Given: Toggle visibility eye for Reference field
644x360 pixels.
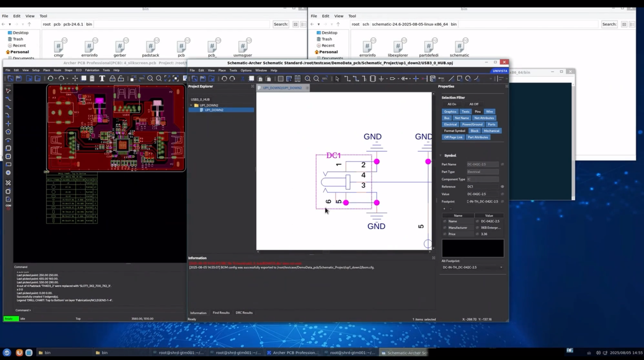Looking at the screenshot, I should tap(502, 187).
